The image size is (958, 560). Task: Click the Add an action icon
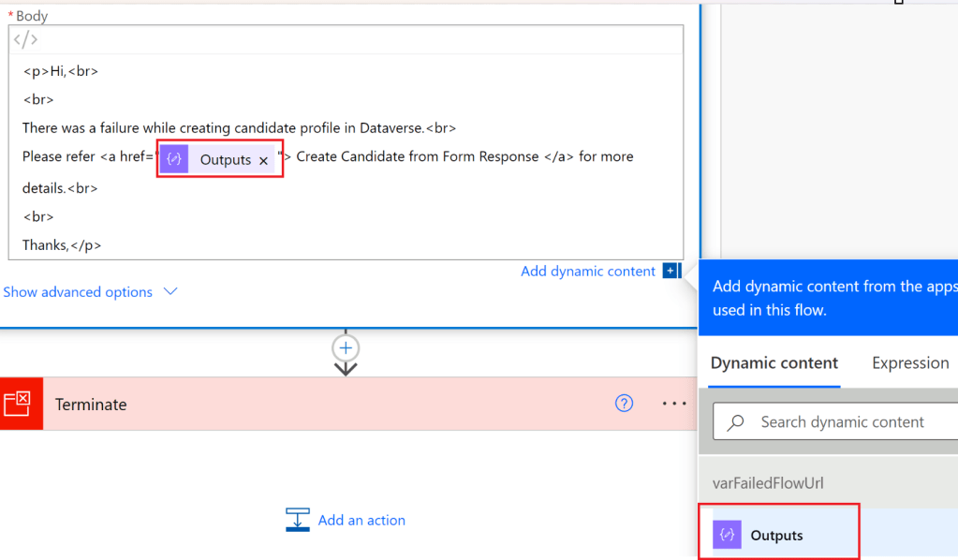[297, 520]
